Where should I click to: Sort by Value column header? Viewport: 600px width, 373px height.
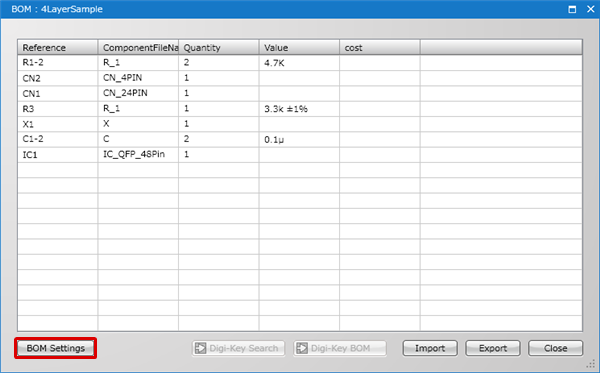pos(299,47)
